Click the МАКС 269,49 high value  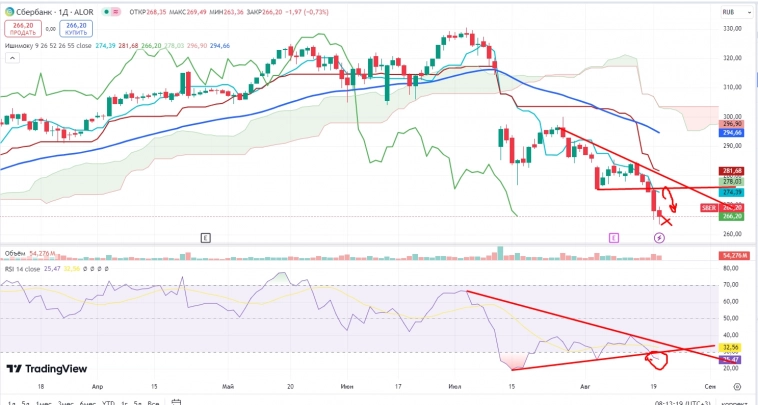pyautogui.click(x=190, y=12)
